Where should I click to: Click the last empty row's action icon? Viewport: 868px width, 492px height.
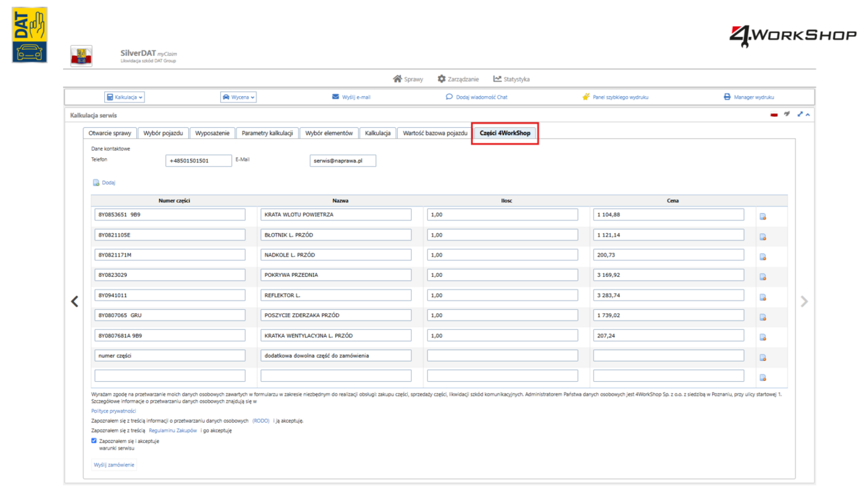(x=763, y=378)
